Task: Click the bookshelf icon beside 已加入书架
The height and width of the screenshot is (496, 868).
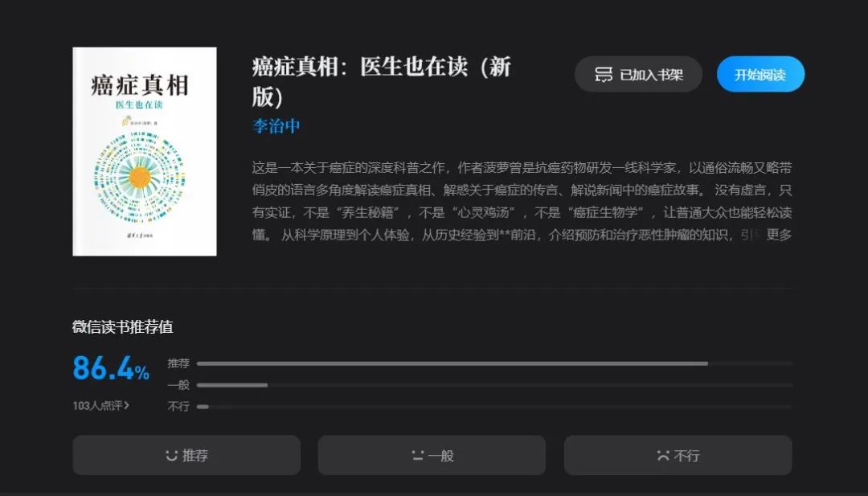Action: (x=604, y=74)
